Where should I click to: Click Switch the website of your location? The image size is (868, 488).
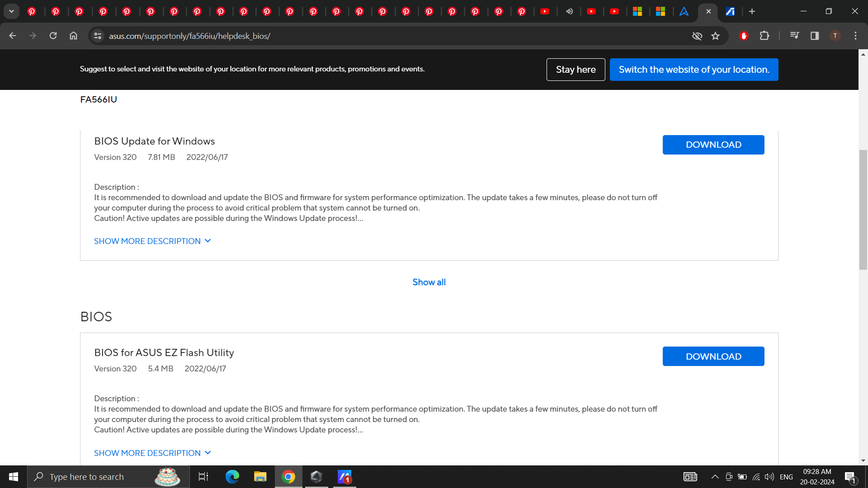694,70
